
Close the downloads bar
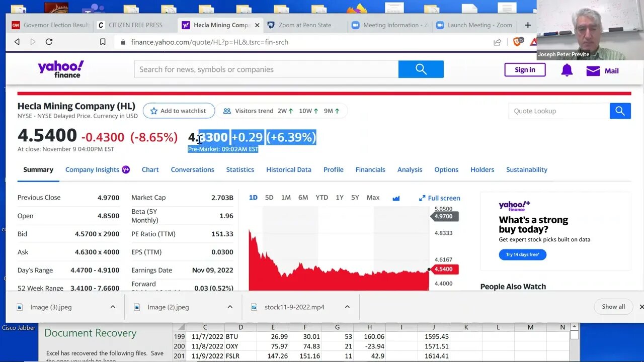point(641,307)
